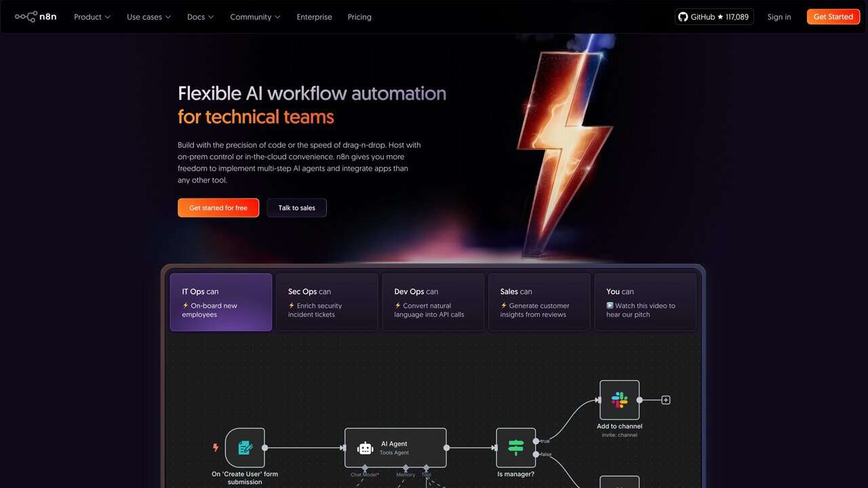This screenshot has width=868, height=488.
Task: Select the Dev Ops tab
Action: click(433, 302)
